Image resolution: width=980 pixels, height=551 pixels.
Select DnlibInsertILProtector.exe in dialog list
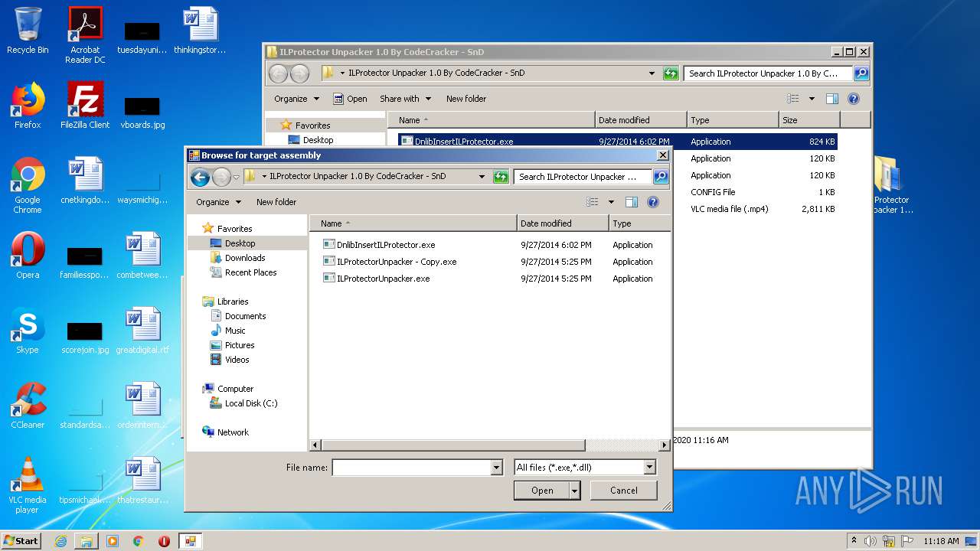[x=386, y=245]
